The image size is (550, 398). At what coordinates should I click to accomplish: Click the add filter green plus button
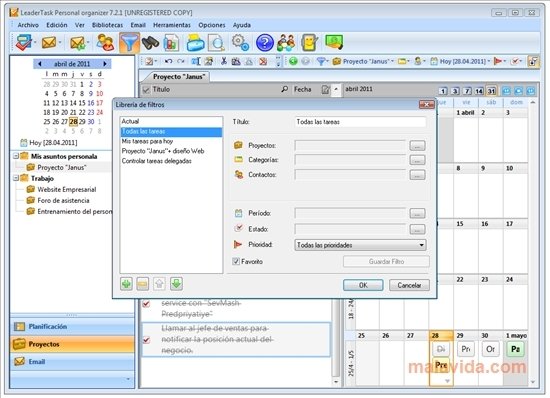coord(127,284)
